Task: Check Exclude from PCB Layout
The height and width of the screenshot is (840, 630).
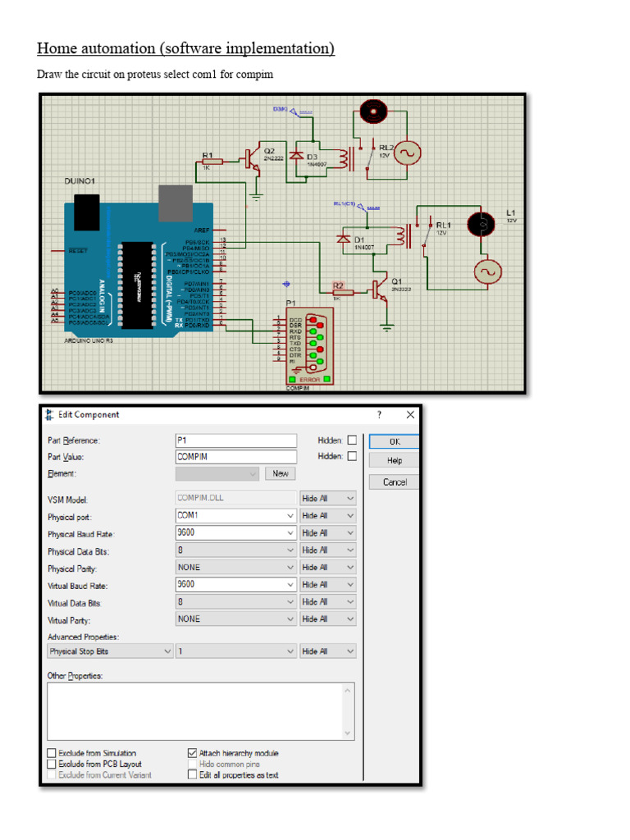Action: (x=52, y=764)
